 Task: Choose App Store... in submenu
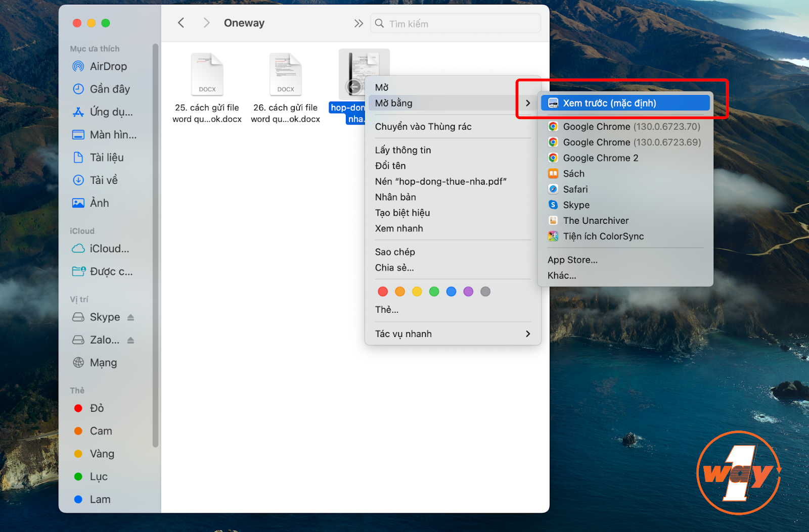pyautogui.click(x=625, y=260)
